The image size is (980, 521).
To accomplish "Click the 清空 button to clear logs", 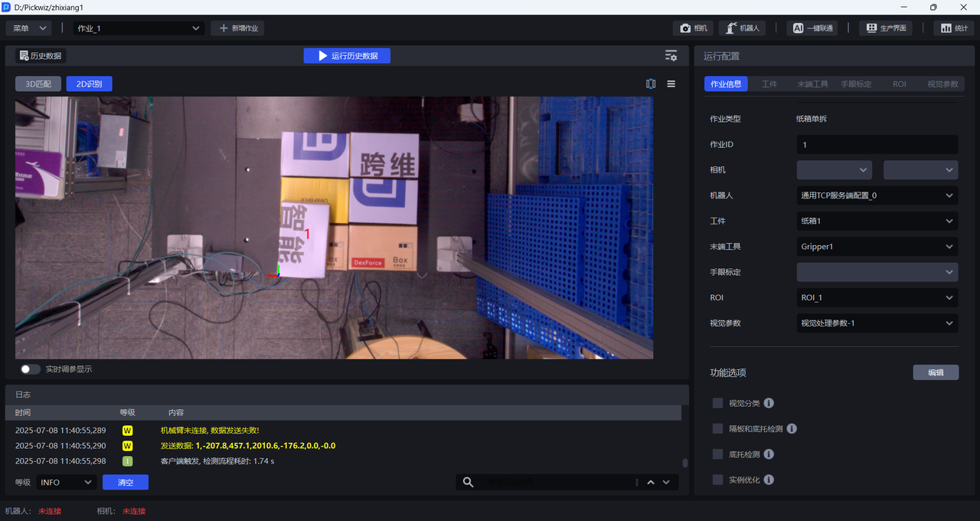I will click(125, 483).
